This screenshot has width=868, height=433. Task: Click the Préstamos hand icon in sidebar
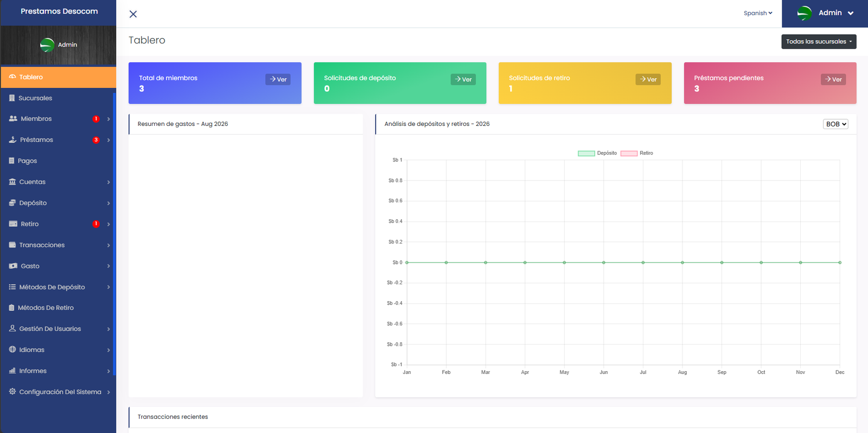click(x=12, y=140)
